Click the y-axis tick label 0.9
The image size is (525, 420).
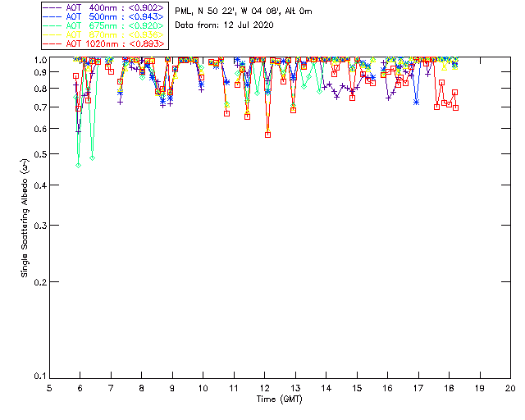pyautogui.click(x=40, y=72)
